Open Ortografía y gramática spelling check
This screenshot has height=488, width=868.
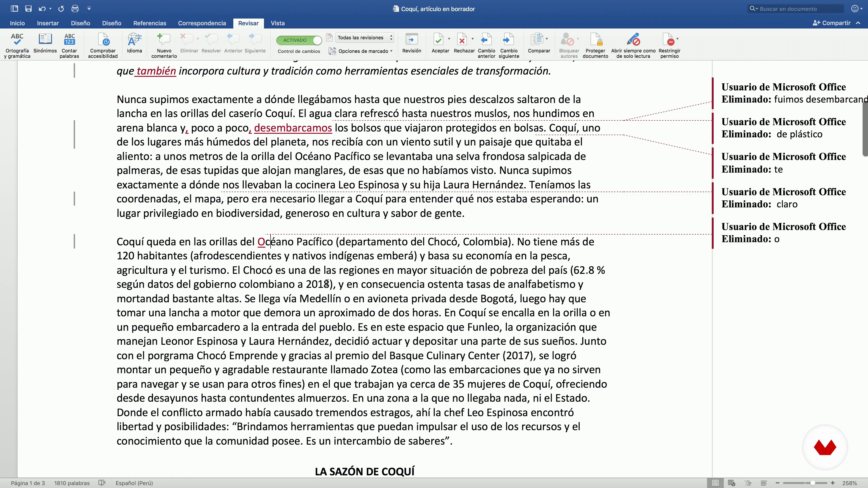click(x=17, y=45)
